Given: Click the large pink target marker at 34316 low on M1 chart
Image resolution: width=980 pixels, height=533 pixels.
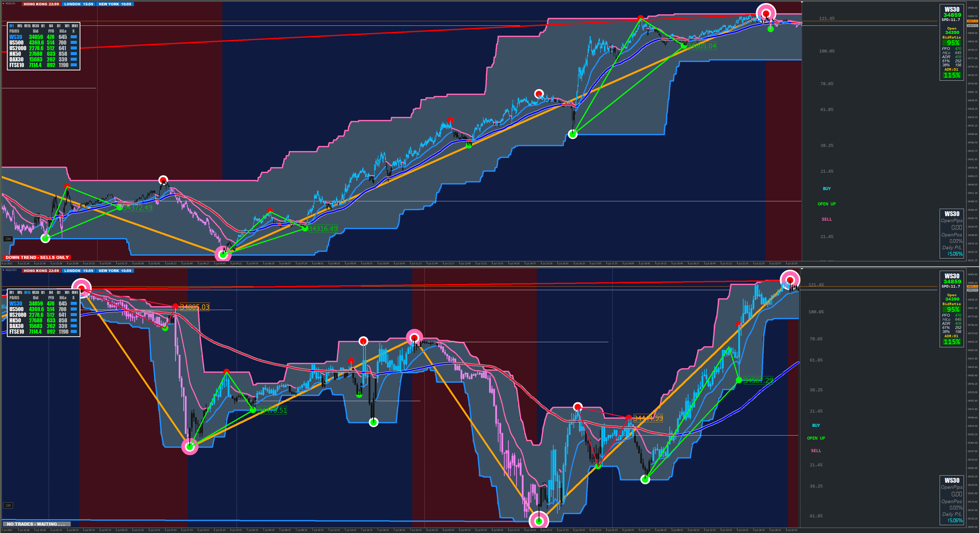Looking at the screenshot, I should [223, 254].
